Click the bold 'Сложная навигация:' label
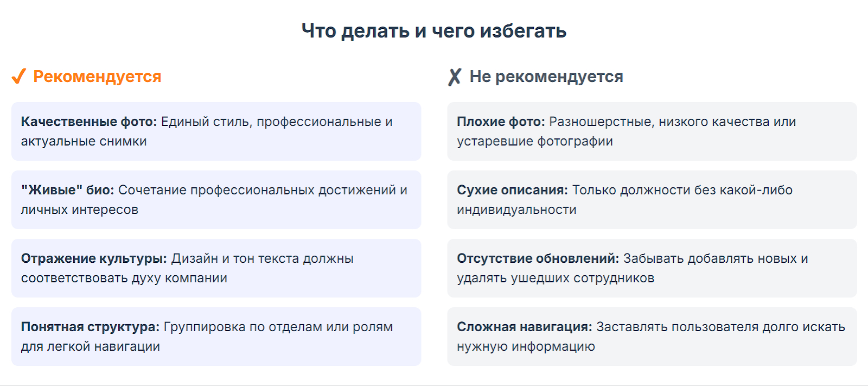The image size is (868, 386). point(524,327)
